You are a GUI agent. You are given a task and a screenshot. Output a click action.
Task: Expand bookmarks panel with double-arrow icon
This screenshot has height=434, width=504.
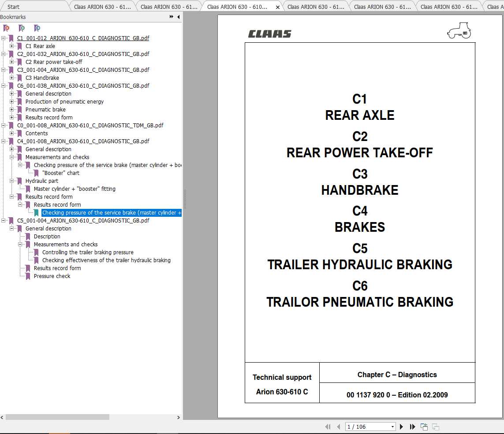pos(172,17)
